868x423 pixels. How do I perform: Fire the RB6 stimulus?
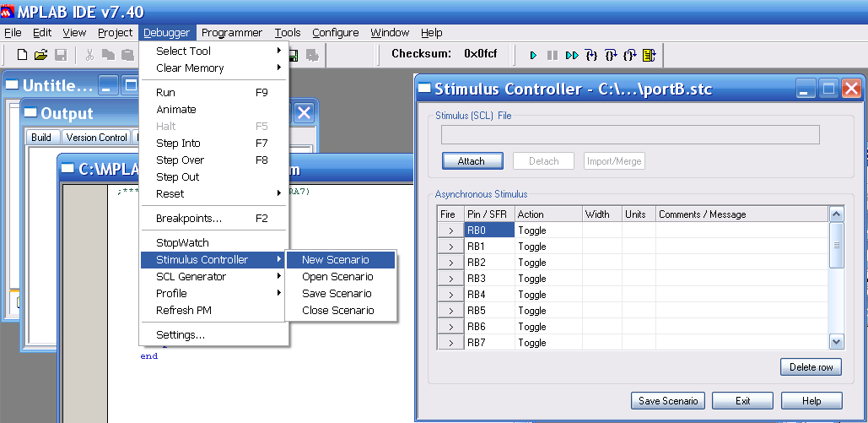click(450, 327)
